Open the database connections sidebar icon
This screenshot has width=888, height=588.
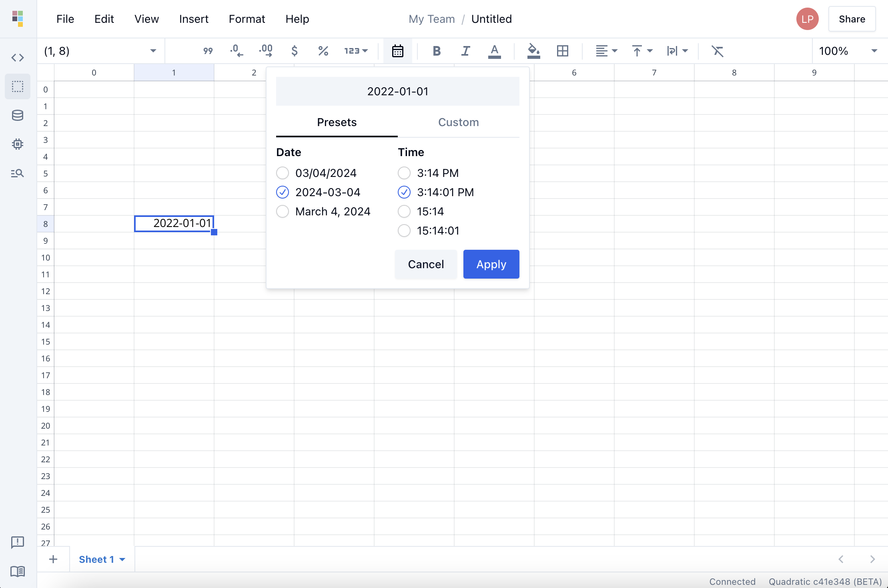18,115
